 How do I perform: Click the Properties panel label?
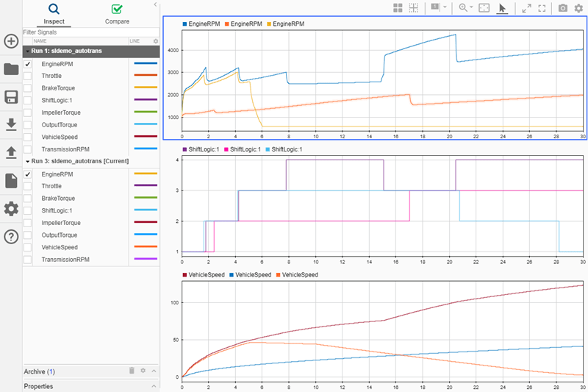(x=38, y=386)
